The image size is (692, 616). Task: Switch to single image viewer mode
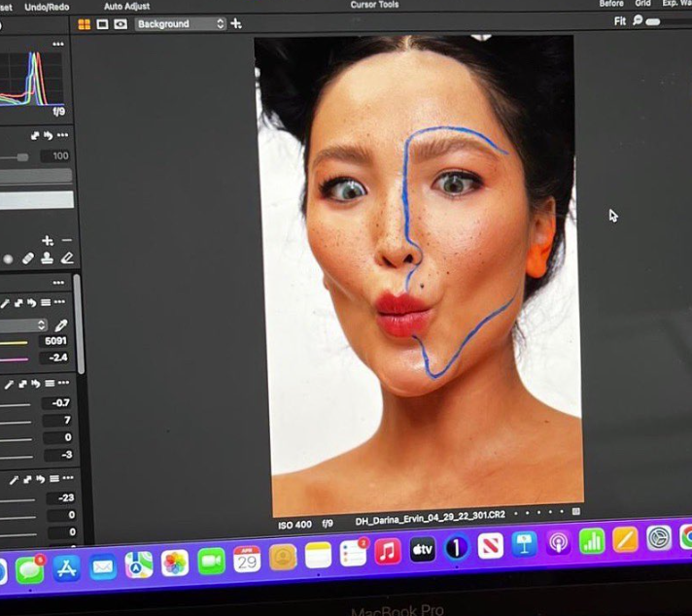[x=102, y=23]
